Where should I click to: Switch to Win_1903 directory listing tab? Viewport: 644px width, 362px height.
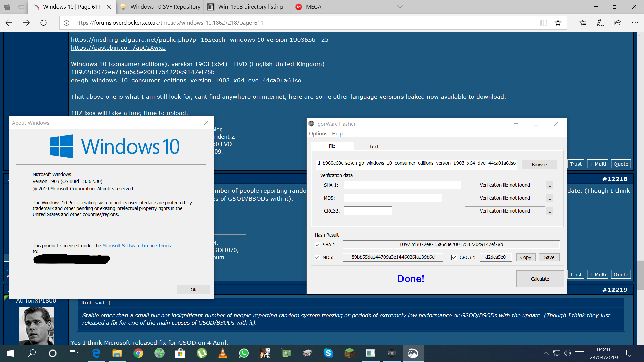[248, 7]
